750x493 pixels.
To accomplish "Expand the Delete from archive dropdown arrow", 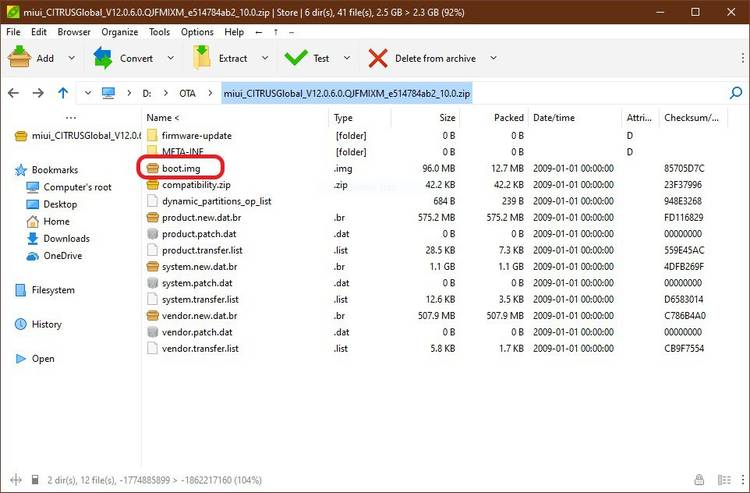I will [x=493, y=58].
